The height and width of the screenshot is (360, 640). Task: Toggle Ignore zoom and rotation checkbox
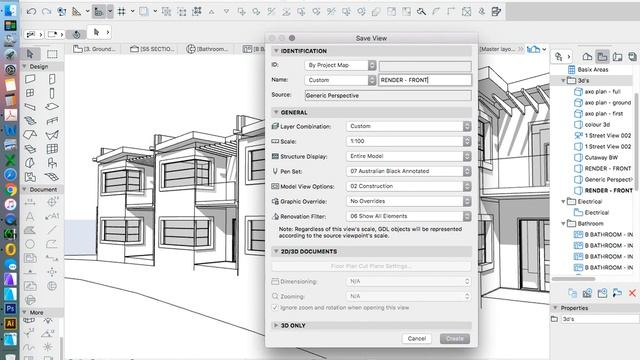[x=275, y=307]
